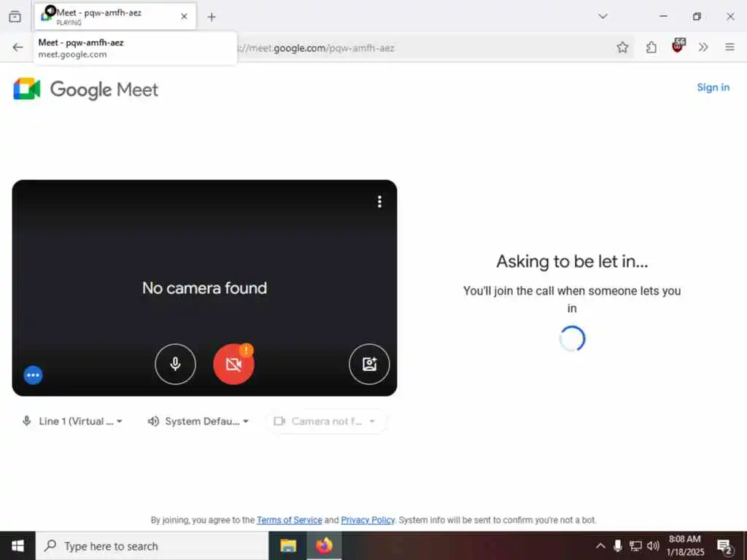This screenshot has width=747, height=560.
Task: Click the taskbar search box
Action: tap(152, 545)
